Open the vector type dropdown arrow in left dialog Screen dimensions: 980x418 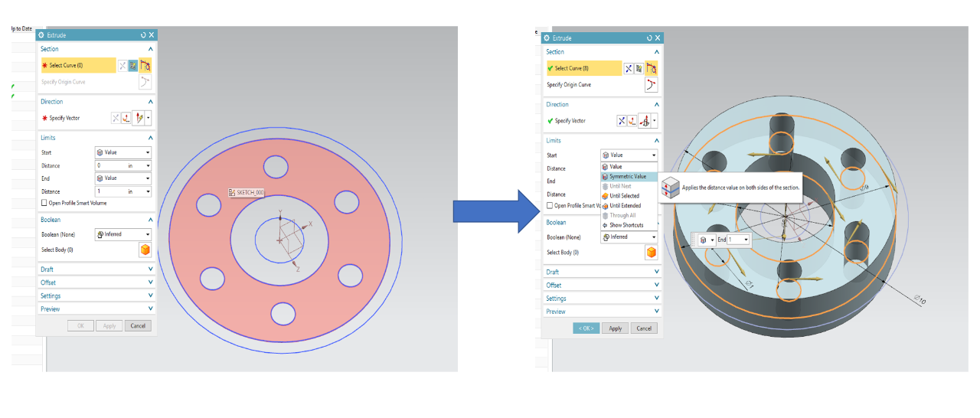[149, 118]
